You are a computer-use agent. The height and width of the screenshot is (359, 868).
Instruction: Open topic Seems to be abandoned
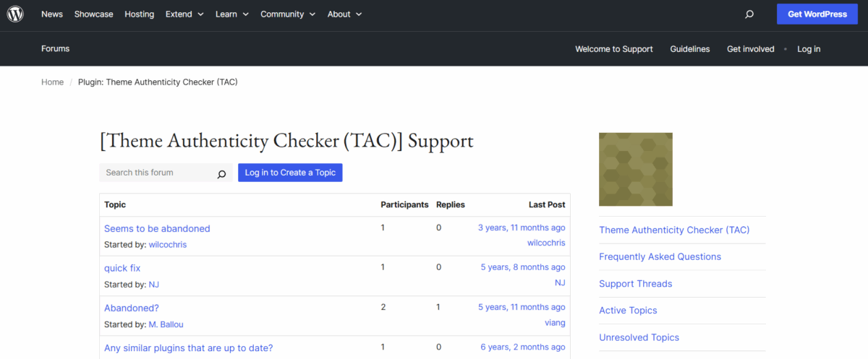pyautogui.click(x=157, y=229)
